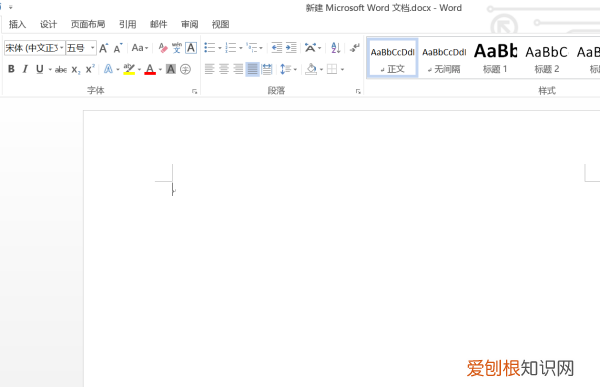Screen dimensions: 600x387
Task: Center align text
Action: click(x=224, y=69)
